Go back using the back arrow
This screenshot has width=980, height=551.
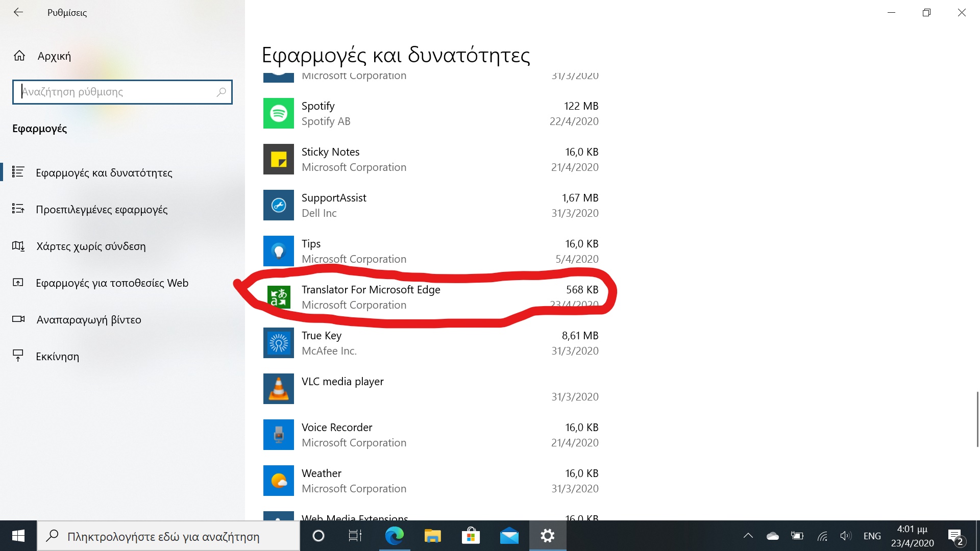pyautogui.click(x=18, y=12)
